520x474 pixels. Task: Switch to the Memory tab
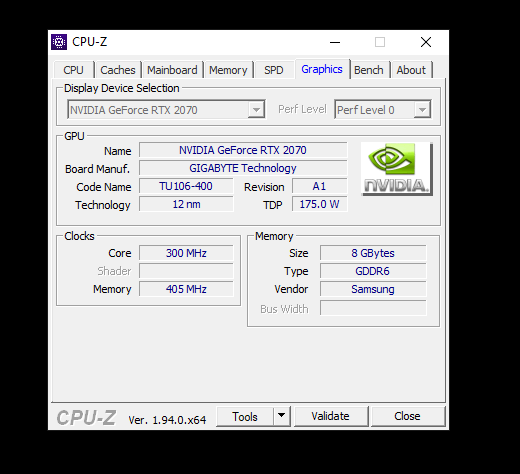(228, 70)
